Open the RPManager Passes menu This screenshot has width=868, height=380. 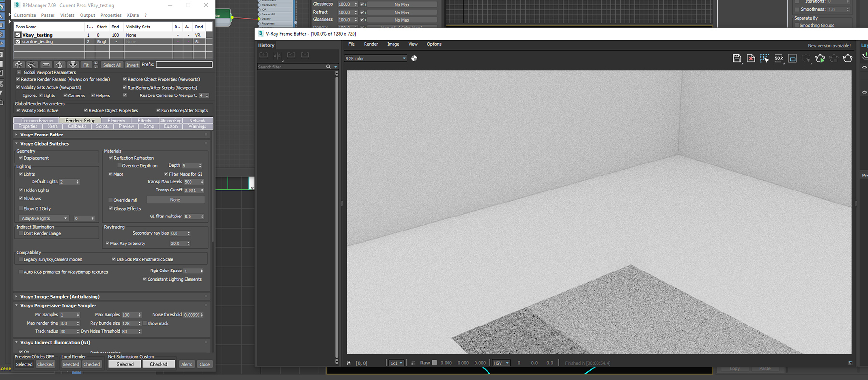pos(48,15)
